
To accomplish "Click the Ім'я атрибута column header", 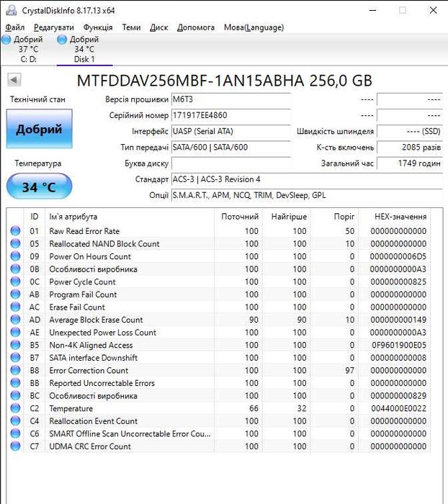I will pos(130,217).
